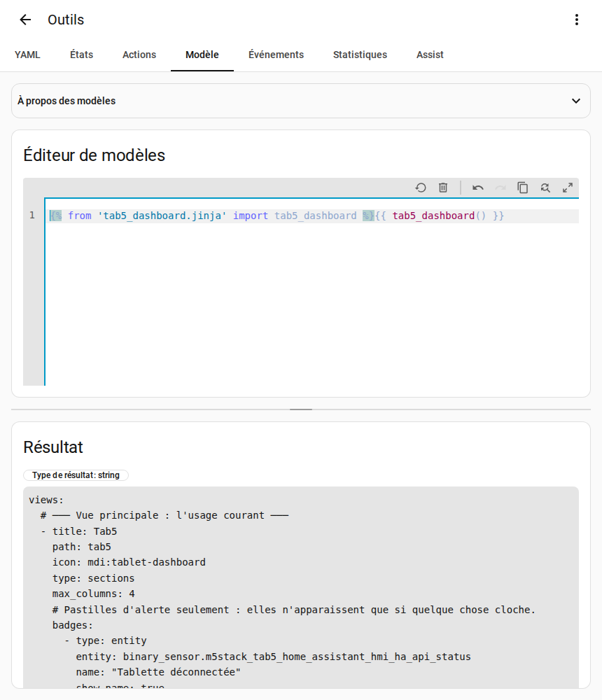The image size is (602, 700).
Task: Open the Assist tab
Action: pyautogui.click(x=430, y=55)
